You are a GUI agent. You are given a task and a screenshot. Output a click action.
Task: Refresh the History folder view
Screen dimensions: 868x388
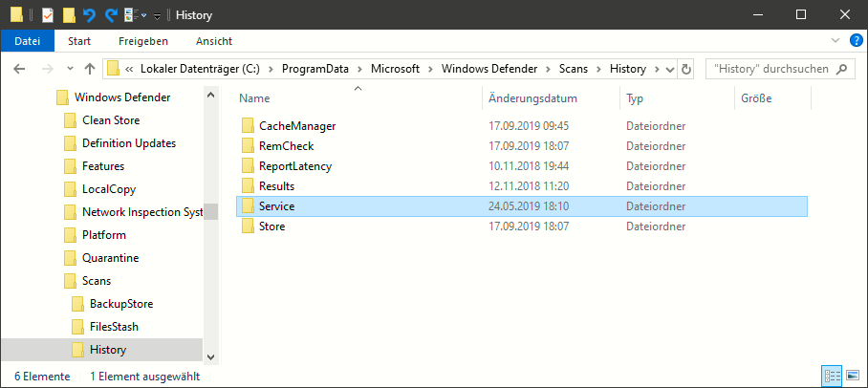tap(686, 69)
